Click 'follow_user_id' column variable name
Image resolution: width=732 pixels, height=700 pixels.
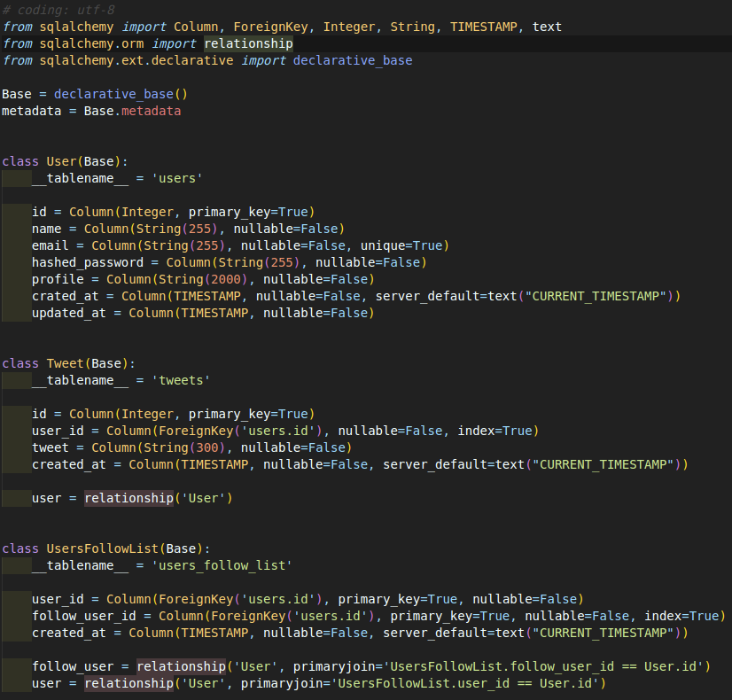83,616
